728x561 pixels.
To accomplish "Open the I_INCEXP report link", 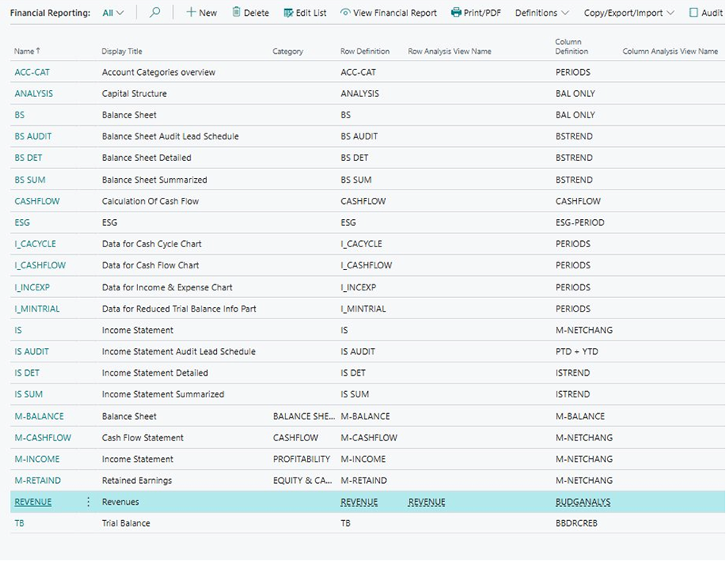I will [32, 287].
